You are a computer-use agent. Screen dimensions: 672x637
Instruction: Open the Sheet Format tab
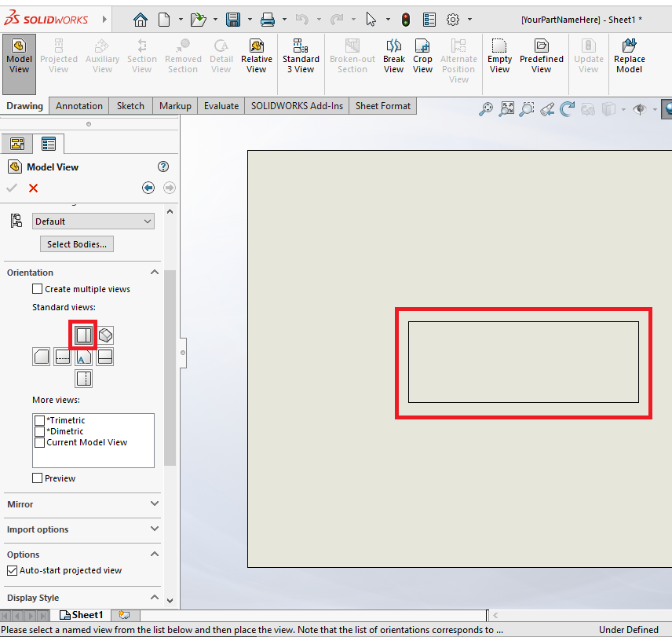pyautogui.click(x=382, y=105)
